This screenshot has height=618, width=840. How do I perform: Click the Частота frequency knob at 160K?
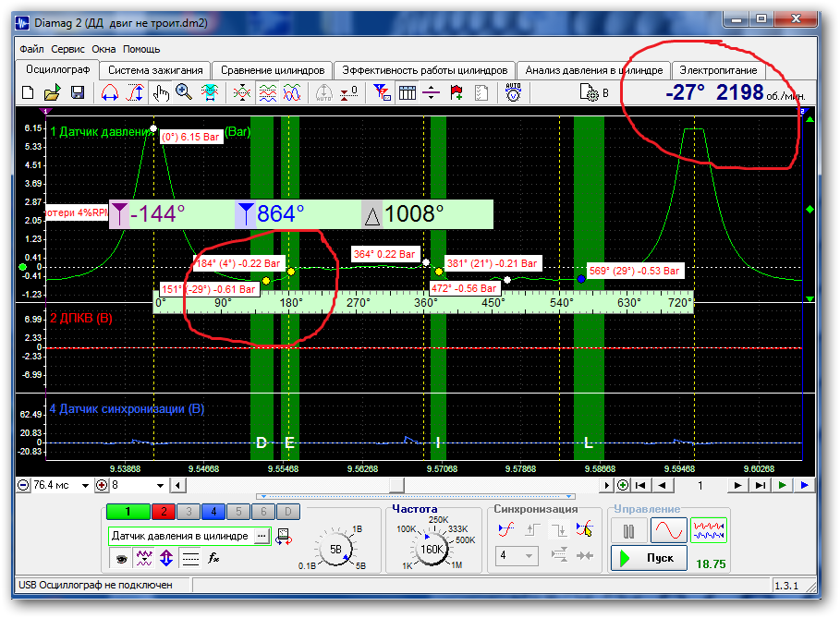(x=432, y=550)
